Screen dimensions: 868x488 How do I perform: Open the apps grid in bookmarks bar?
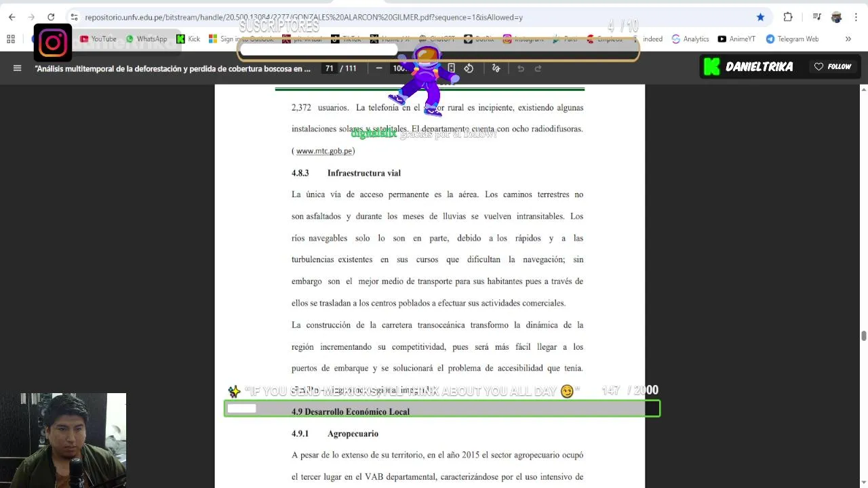(11, 39)
